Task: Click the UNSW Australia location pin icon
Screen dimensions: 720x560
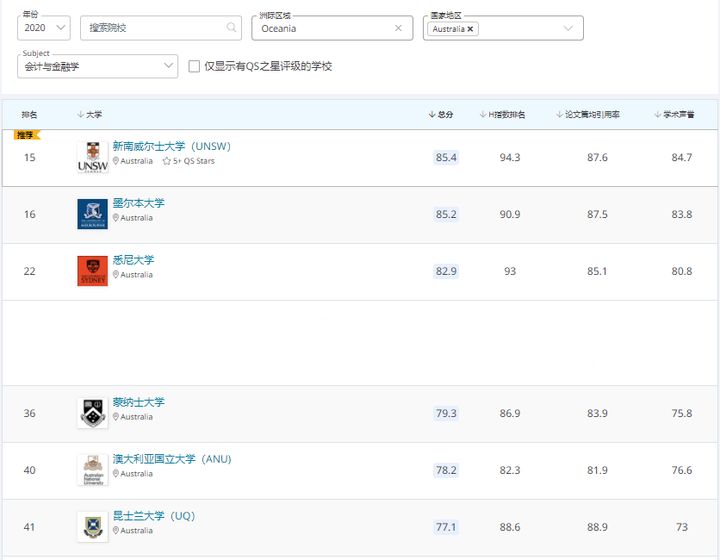Action: coord(116,161)
